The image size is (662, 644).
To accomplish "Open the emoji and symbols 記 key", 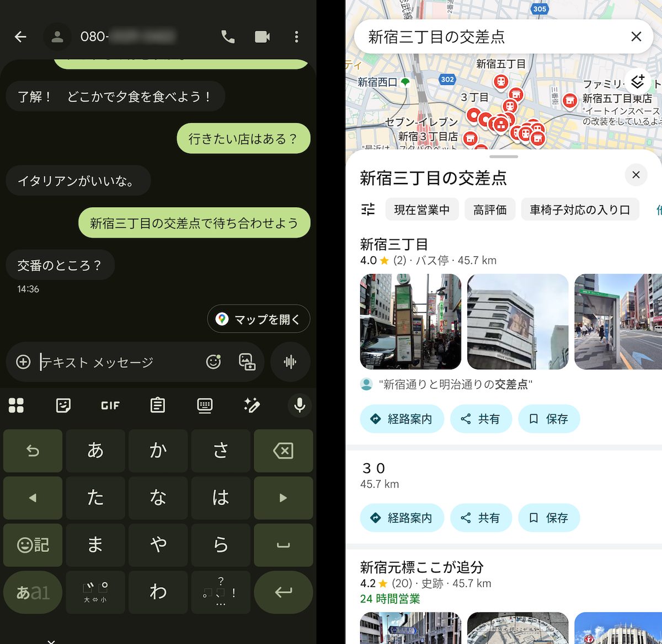I will [x=33, y=545].
